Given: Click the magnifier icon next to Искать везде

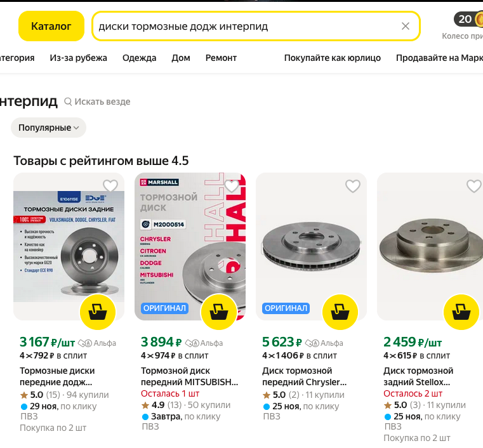Looking at the screenshot, I should [x=68, y=102].
